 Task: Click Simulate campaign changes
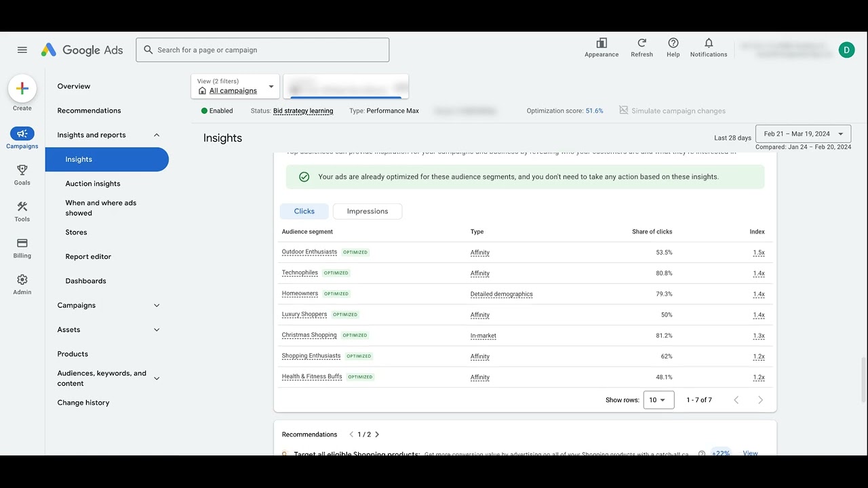[672, 110]
